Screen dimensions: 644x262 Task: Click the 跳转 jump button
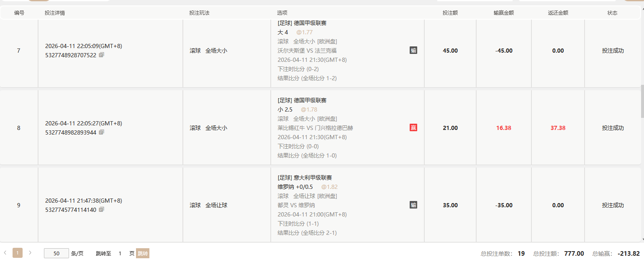click(143, 253)
